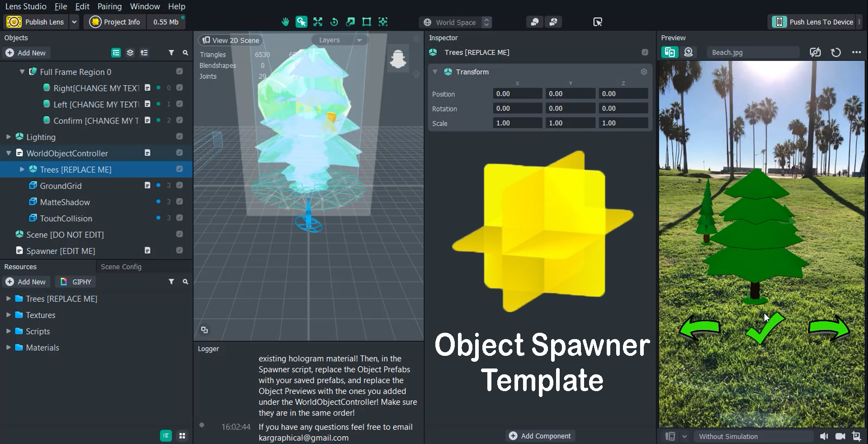Screen dimensions: 868x444
Task: Toggle WorldObjectController enabled checkbox
Action: [x=179, y=153]
